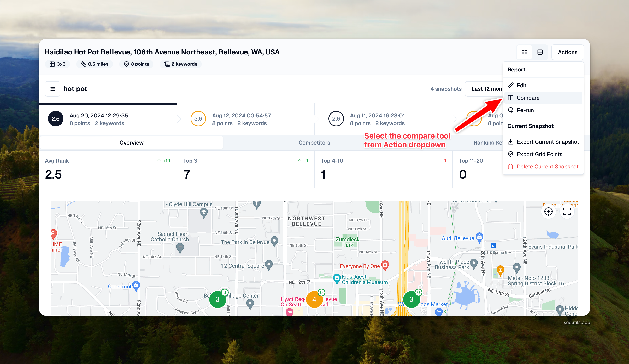Click the 3x3 grid size badge
629x364 pixels.
point(57,64)
